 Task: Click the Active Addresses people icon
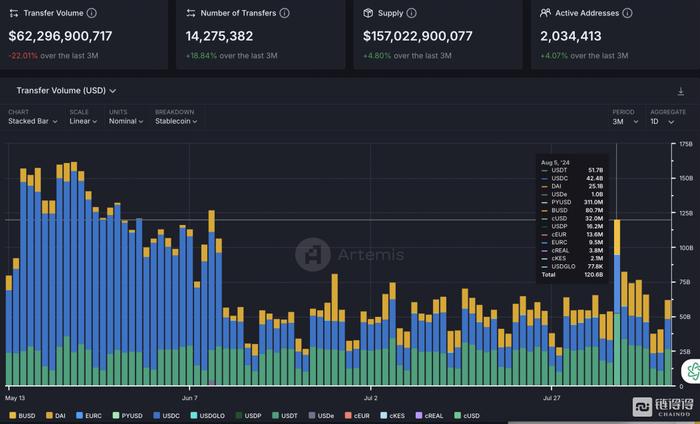545,14
